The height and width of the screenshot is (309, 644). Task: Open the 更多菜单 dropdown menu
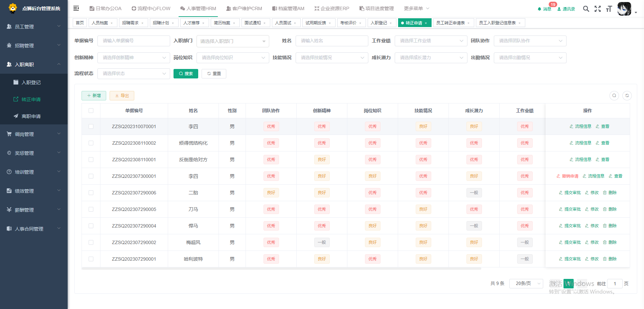click(416, 8)
